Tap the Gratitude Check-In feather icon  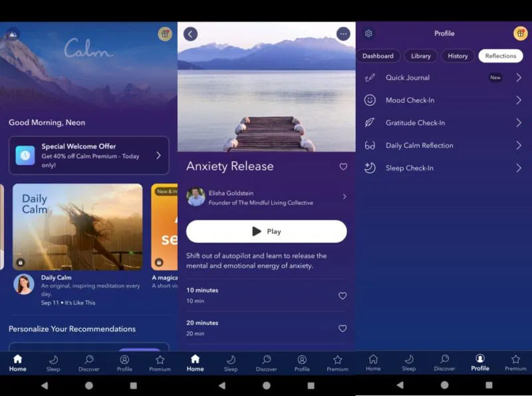[x=370, y=122]
